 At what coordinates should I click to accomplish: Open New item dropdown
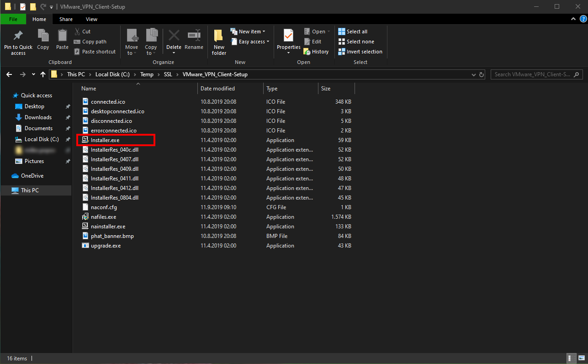[x=248, y=32]
